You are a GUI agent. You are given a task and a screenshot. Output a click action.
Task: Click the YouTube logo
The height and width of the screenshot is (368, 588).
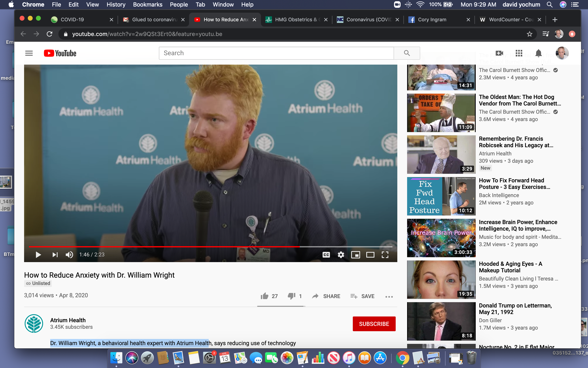[x=60, y=53]
